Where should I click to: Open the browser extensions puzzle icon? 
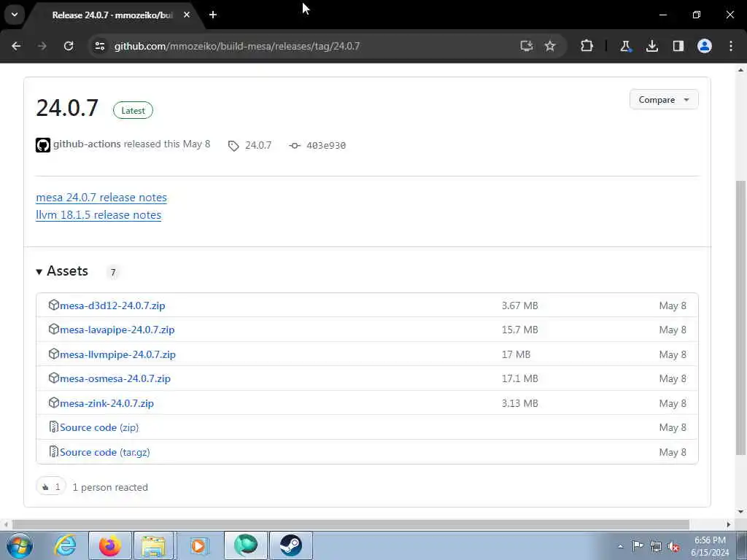587,46
